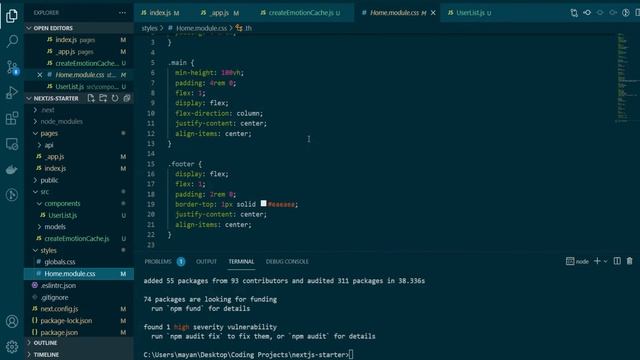Create a new file in NEXTJS-STARTER
The image size is (640, 360).
[91, 98]
